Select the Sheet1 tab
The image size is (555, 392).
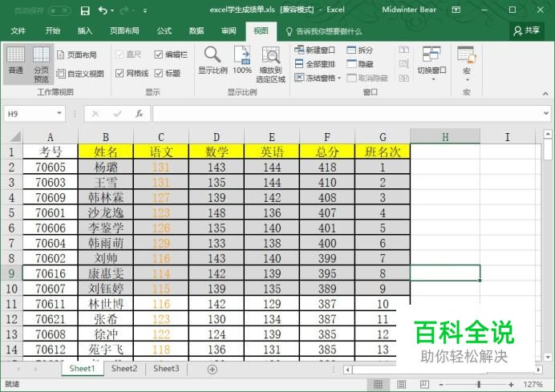click(82, 369)
